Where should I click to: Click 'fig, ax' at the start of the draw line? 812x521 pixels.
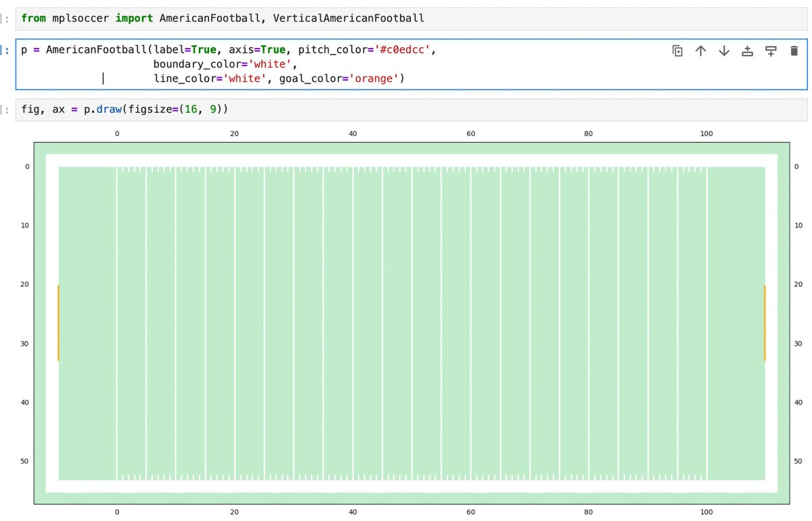(43, 109)
